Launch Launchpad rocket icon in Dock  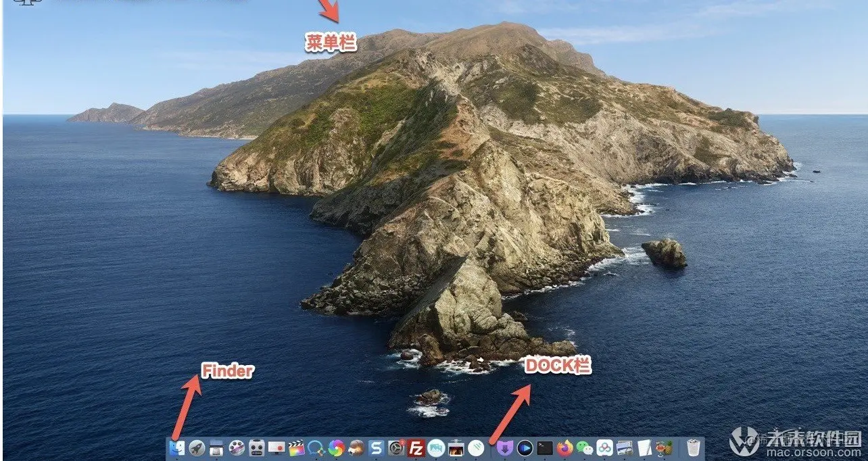[197, 447]
